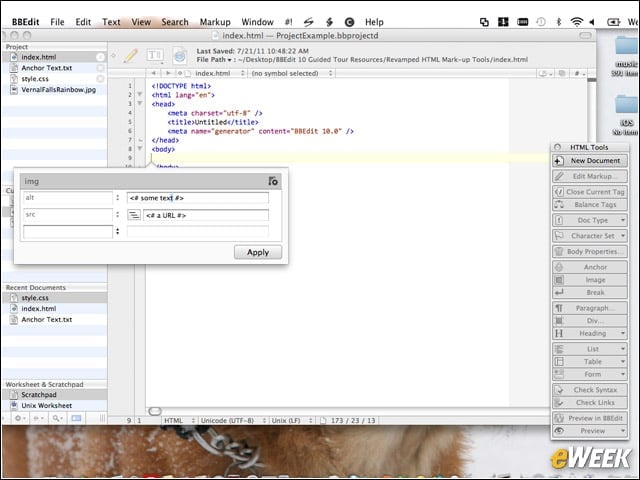
Task: Click the src file chooser icon
Action: point(134,215)
